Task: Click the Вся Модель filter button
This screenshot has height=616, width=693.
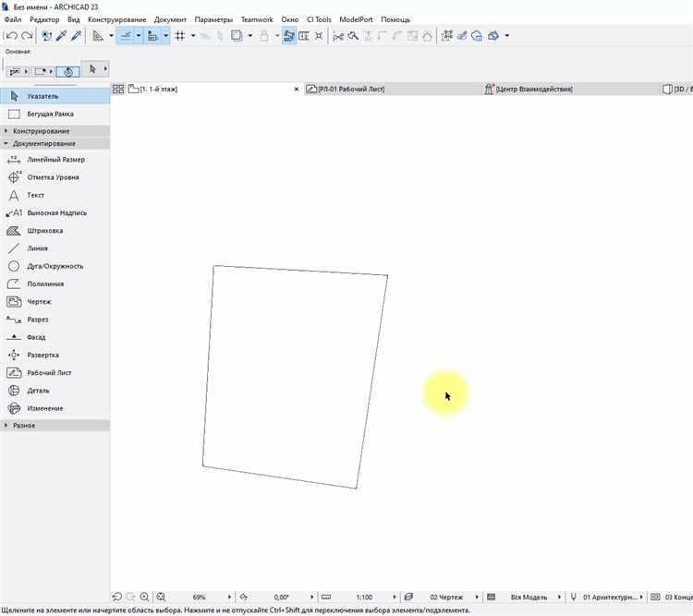Action: tap(527, 598)
